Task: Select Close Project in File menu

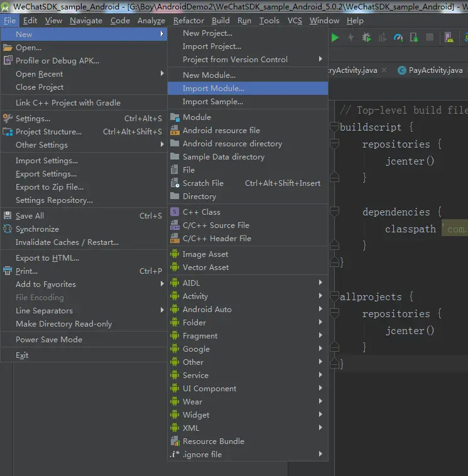Action: coord(84,87)
